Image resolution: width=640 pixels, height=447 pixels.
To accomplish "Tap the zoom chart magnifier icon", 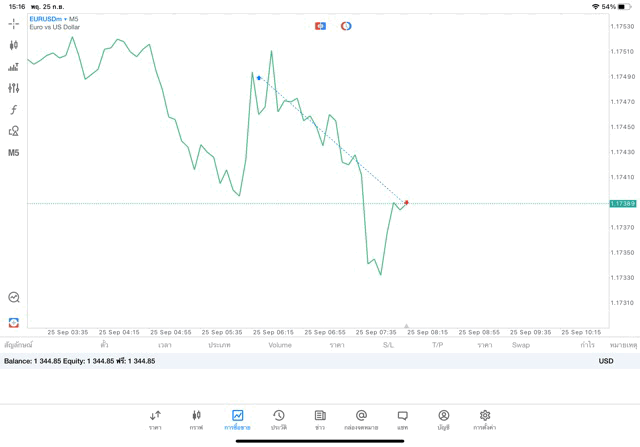I will tap(14, 297).
